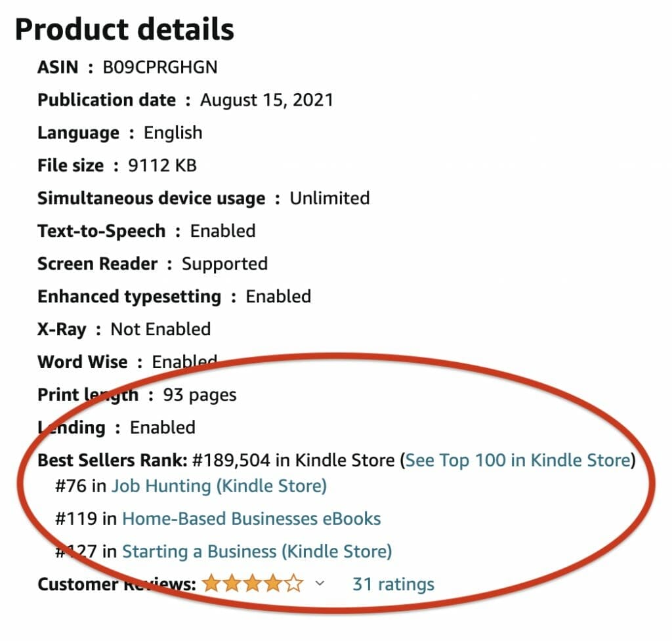This screenshot has height=641, width=672.
Task: Open See Top 100 in Kindle Store
Action: [518, 461]
